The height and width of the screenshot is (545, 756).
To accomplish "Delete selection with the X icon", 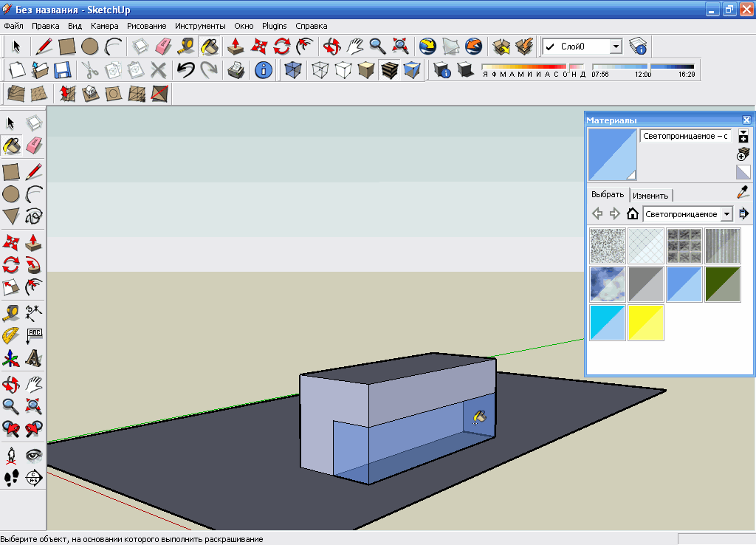I will coord(158,70).
